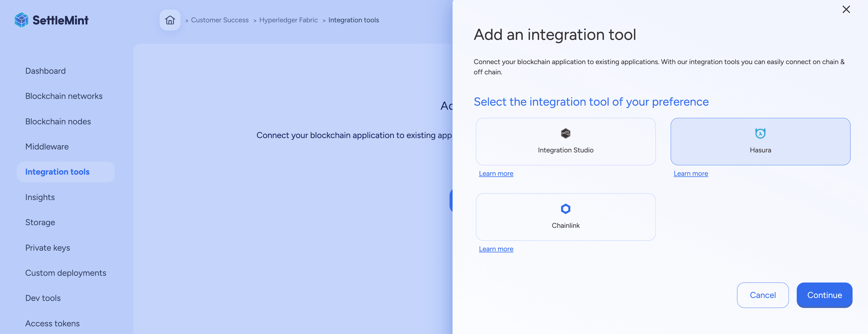Click the Cancel button
Image resolution: width=868 pixels, height=334 pixels.
point(762,295)
